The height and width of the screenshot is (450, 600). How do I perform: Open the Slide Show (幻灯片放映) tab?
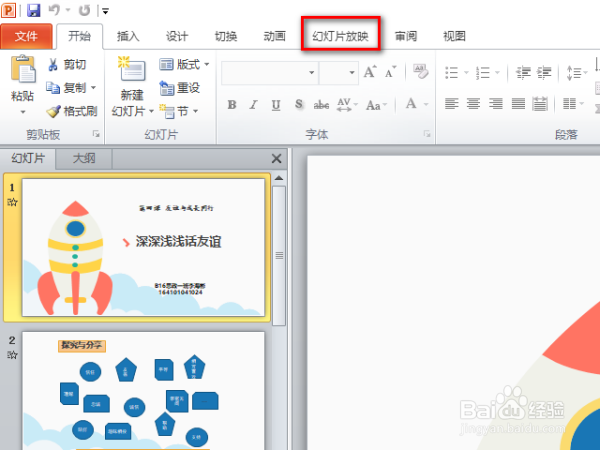point(340,36)
